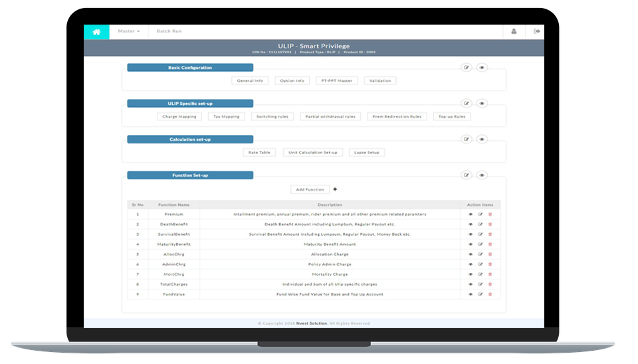
Task: Toggle view eye for Function Set-up section
Action: pyautogui.click(x=482, y=175)
